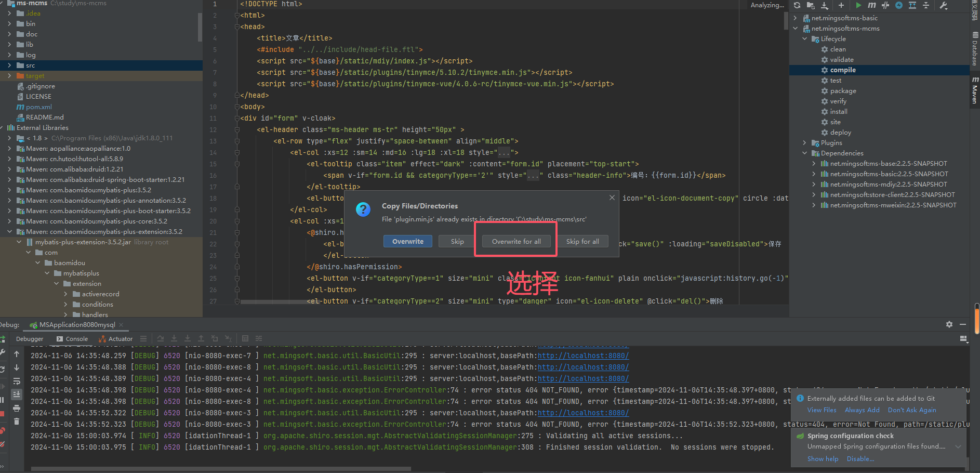Click View Files in Git notification

822,410
